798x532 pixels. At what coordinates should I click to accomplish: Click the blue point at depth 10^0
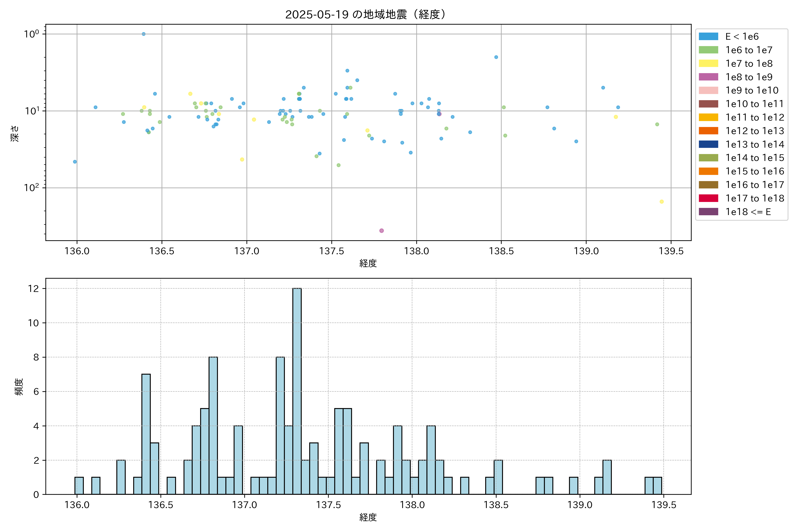click(143, 34)
